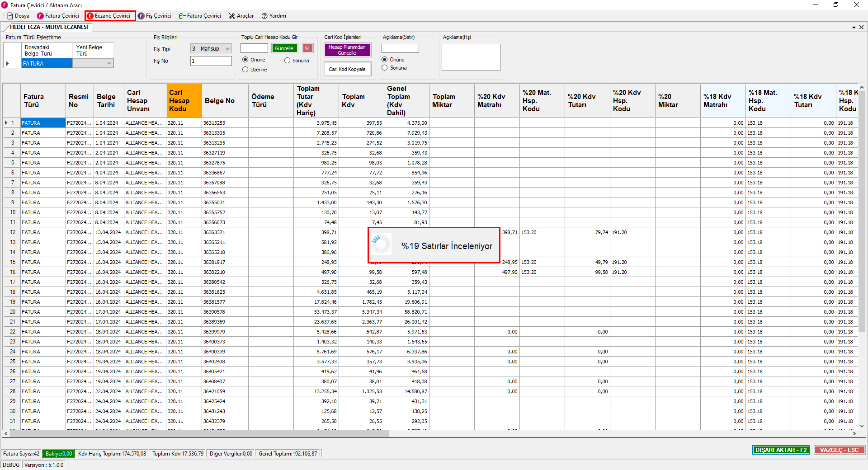Screen dimensions: 868x470
Task: Click the Fatura Türü column header
Action: pos(43,101)
